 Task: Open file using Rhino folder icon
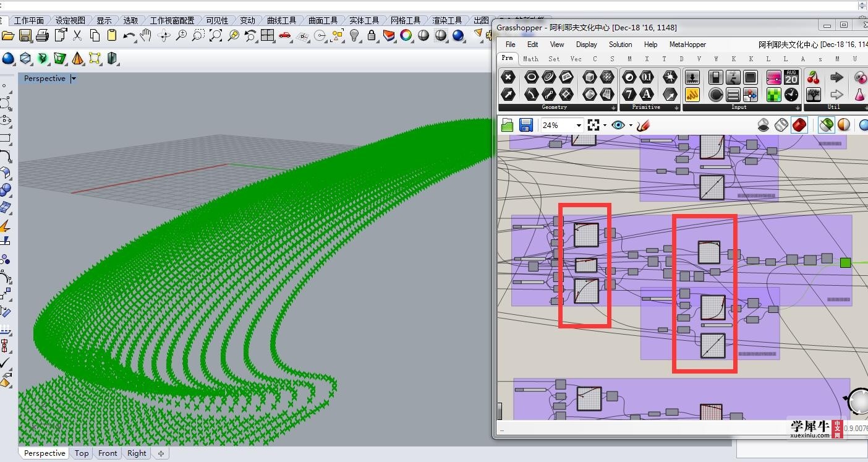(x=8, y=36)
